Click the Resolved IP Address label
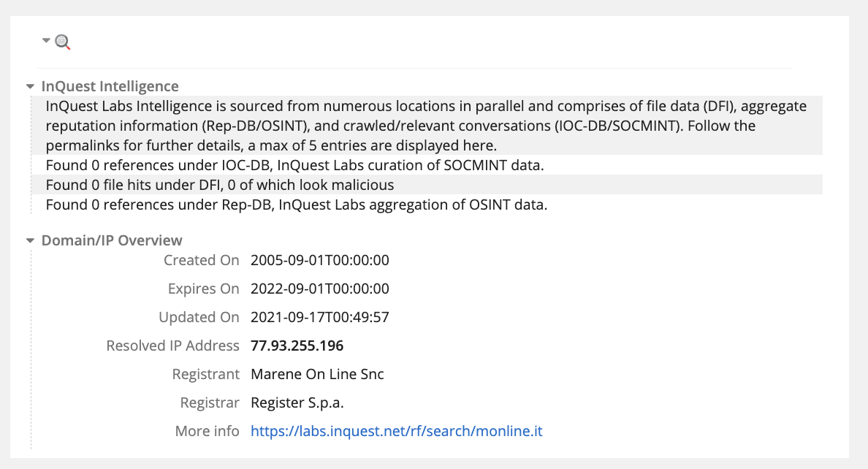The width and height of the screenshot is (868, 469). (x=172, y=346)
